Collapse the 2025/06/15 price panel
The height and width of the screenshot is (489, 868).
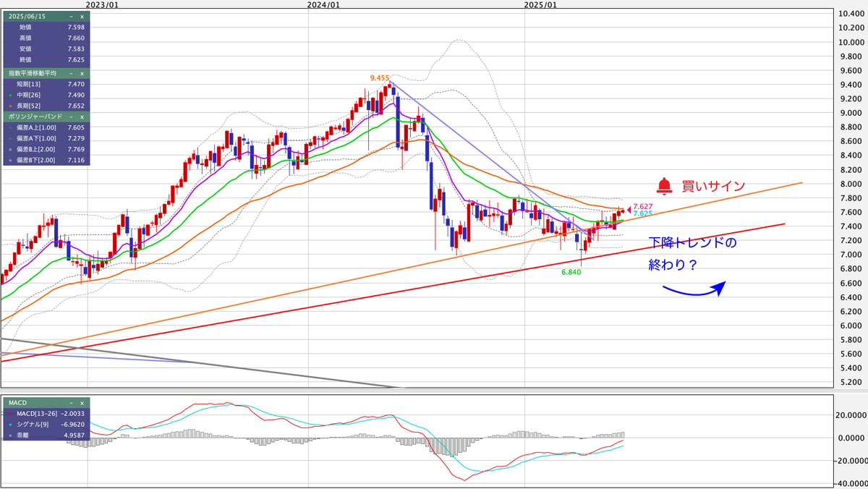(71, 15)
